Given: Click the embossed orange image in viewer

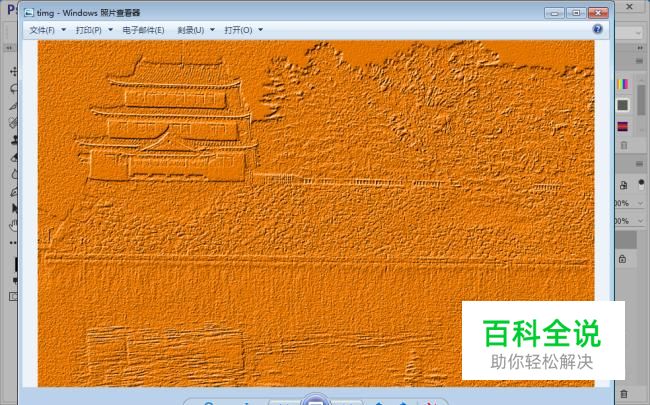Looking at the screenshot, I should [x=316, y=213].
